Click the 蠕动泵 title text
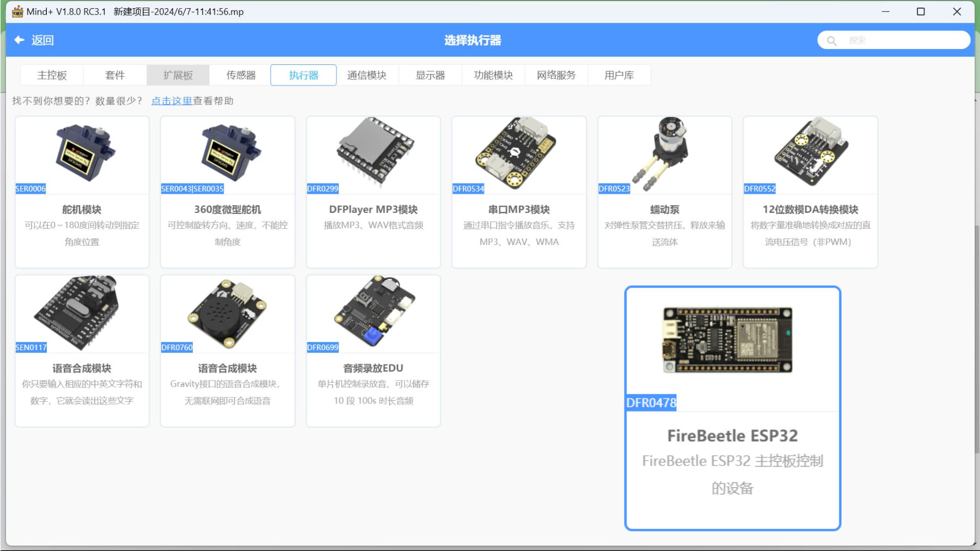980x551 pixels. click(x=665, y=210)
